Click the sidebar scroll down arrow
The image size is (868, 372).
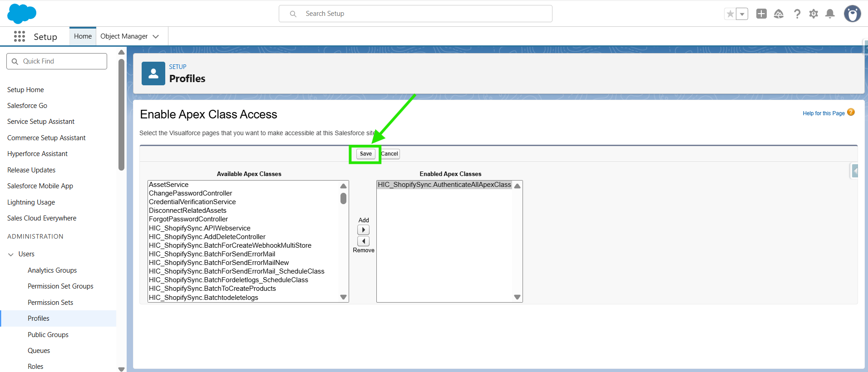click(121, 369)
